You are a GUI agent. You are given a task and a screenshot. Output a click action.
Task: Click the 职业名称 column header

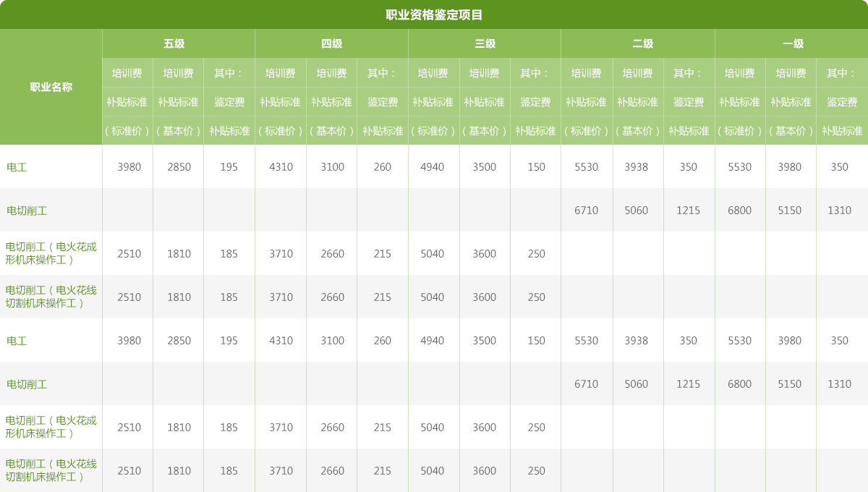(51, 87)
